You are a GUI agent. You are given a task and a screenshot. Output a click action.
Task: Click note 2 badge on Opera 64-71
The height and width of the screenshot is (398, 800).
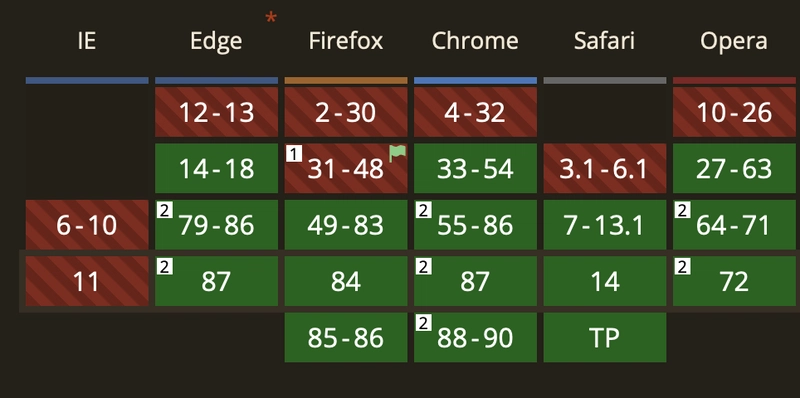tap(683, 210)
